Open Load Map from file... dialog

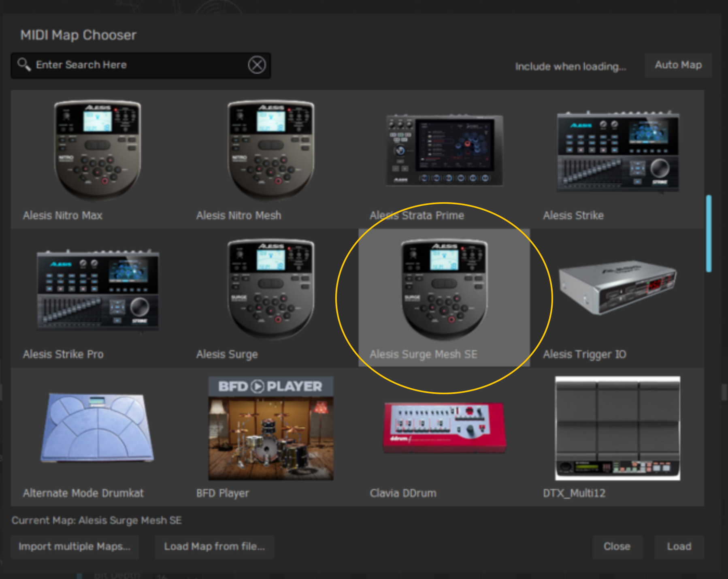coord(214,547)
